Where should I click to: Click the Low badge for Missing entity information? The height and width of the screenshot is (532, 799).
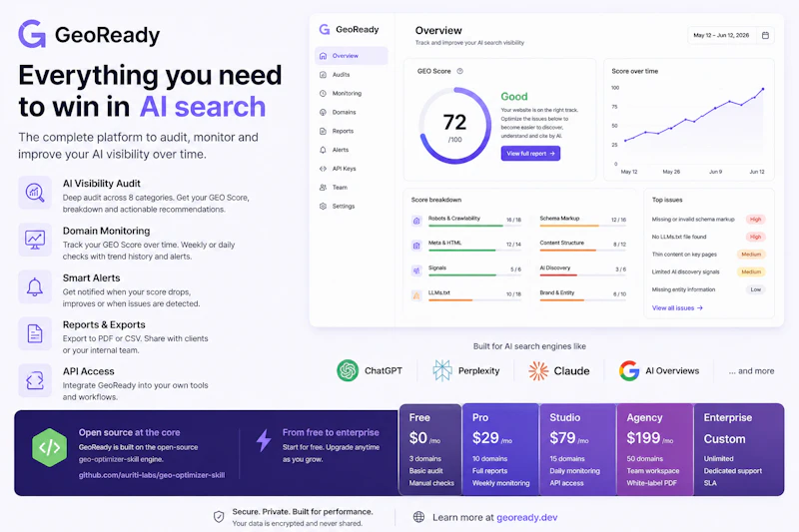click(756, 289)
